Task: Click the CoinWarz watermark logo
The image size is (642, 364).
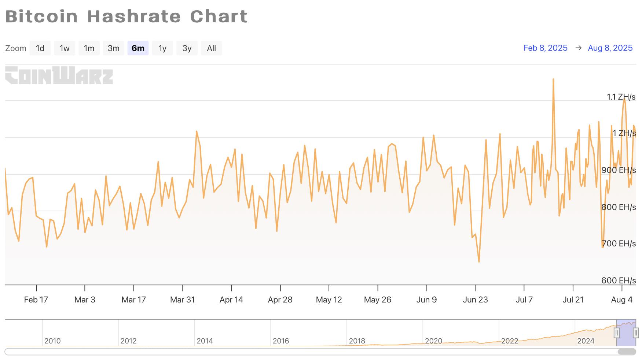Action: (x=59, y=75)
